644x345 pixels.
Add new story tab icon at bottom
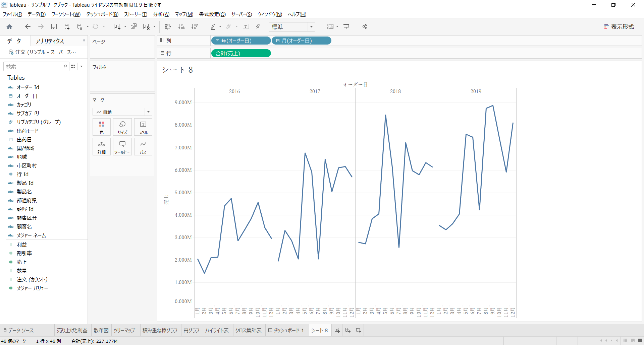[x=359, y=331]
